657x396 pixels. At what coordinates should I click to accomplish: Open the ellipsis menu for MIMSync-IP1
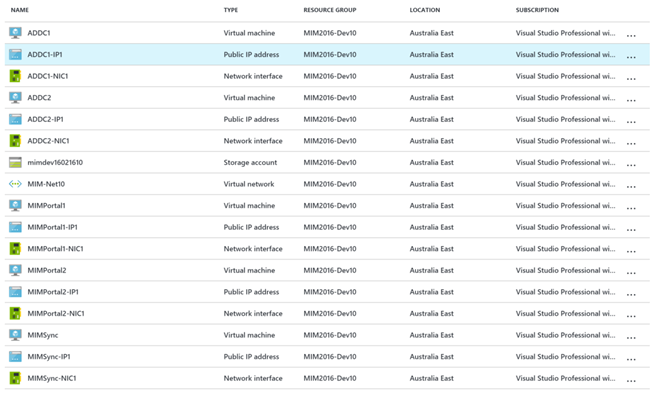[x=631, y=359]
